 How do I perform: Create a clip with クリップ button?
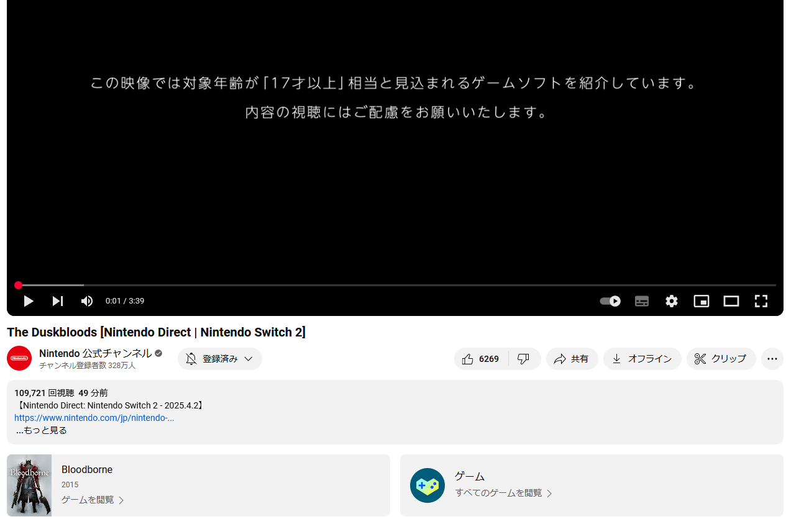(721, 359)
